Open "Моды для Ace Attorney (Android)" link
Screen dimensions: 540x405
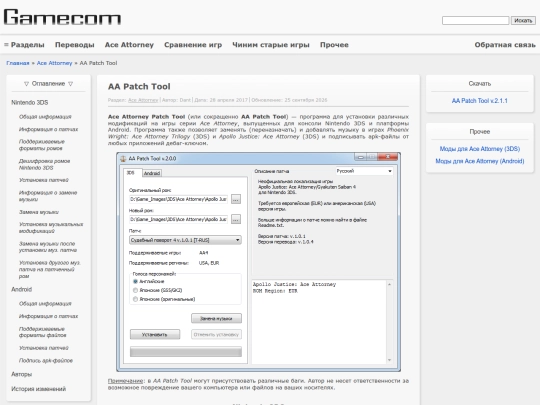[x=479, y=161]
